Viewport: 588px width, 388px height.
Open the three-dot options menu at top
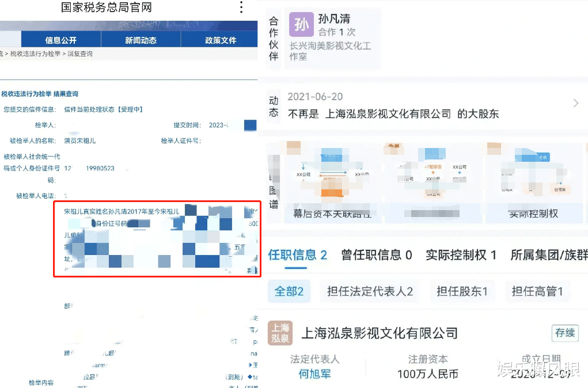(x=241, y=7)
